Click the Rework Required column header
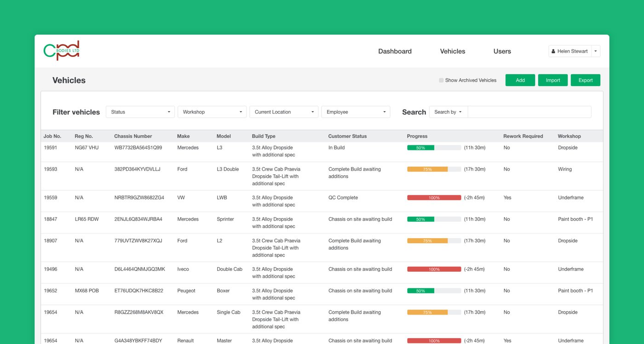The height and width of the screenshot is (344, 644). point(523,136)
